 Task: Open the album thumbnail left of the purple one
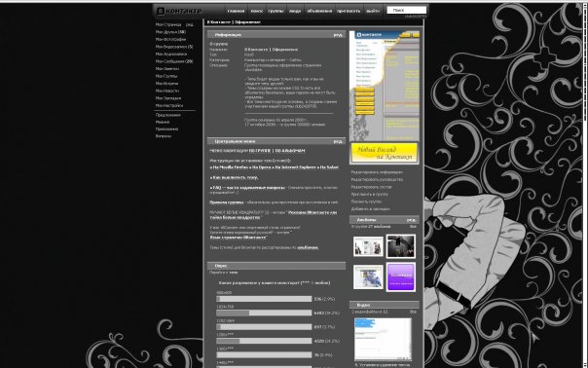(x=368, y=277)
